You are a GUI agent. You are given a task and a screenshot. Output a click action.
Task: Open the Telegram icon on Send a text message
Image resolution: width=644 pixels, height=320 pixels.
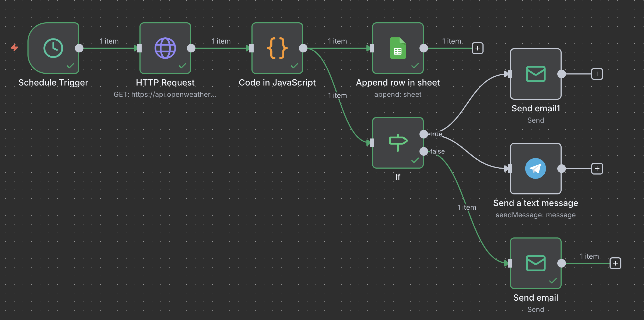pyautogui.click(x=535, y=169)
